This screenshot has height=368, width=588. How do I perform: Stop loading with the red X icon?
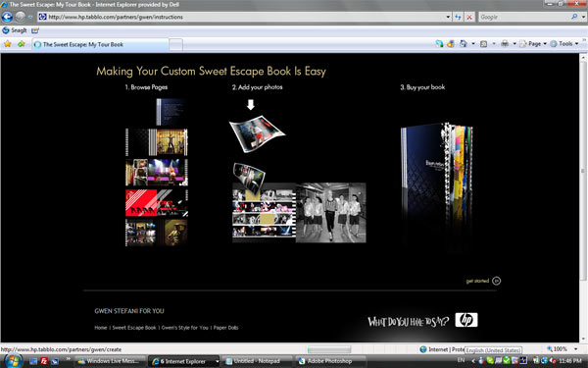pyautogui.click(x=469, y=17)
